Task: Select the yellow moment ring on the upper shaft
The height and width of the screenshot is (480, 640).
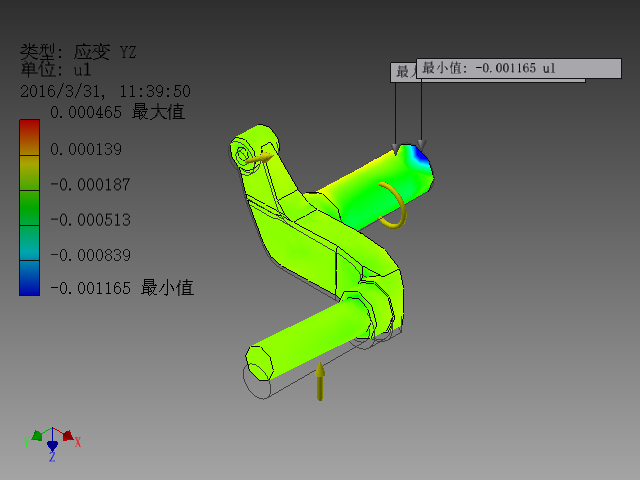Action: [393, 205]
